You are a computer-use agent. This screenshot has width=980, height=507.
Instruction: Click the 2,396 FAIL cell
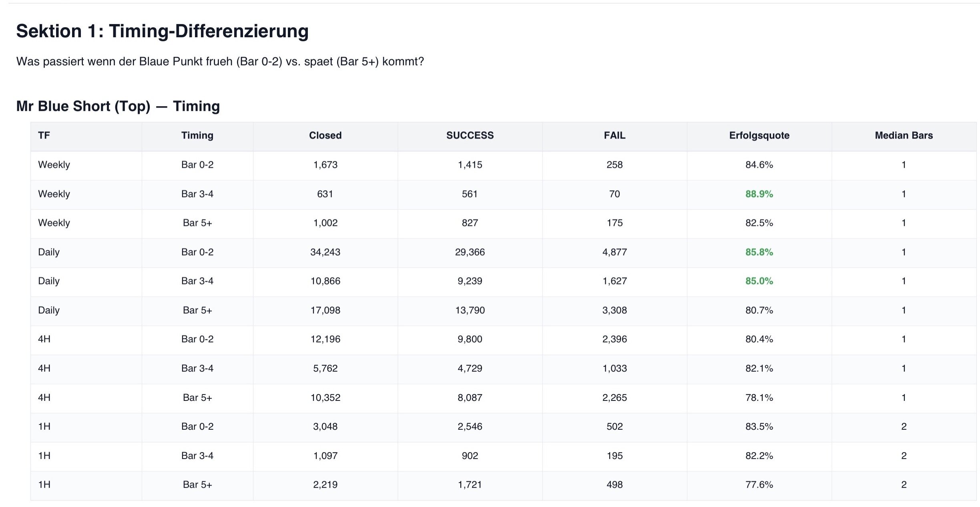click(x=615, y=339)
